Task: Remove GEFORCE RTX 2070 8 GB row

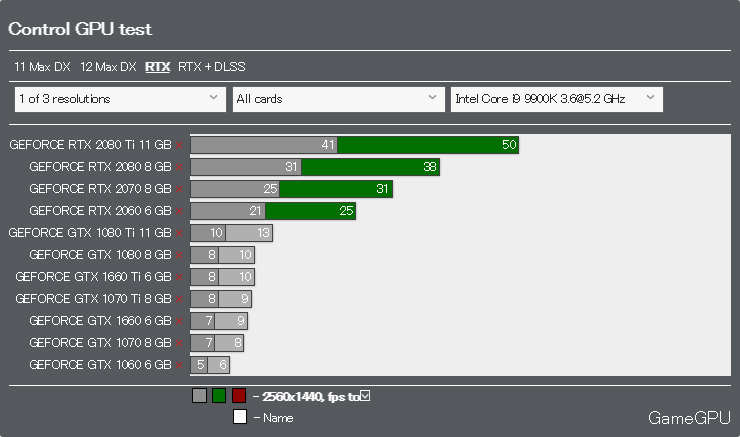Action: pyautogui.click(x=179, y=189)
